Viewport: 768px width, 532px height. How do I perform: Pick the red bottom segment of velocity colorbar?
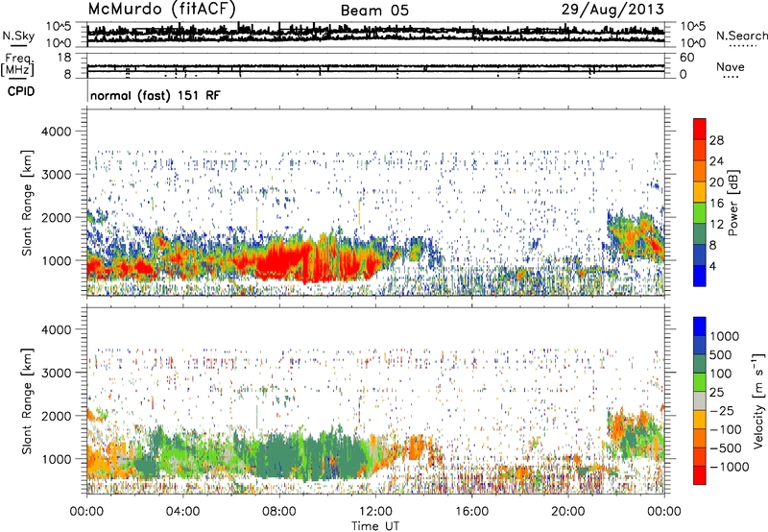pyautogui.click(x=700, y=475)
